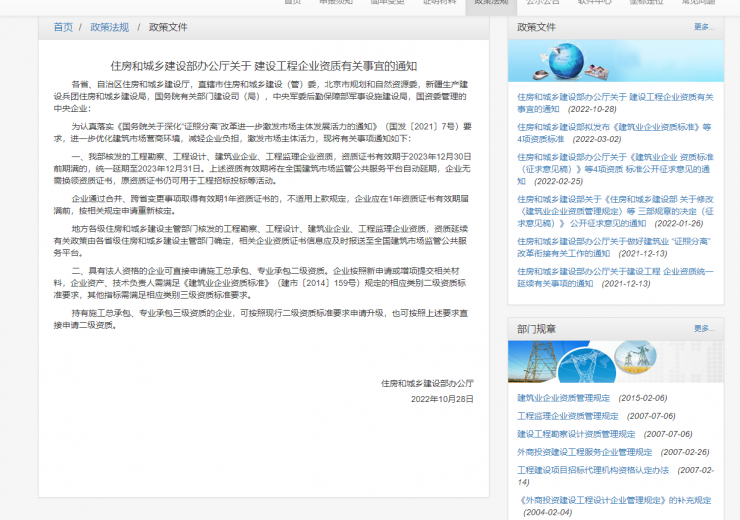Open 工程监理企业资质管理规定 link

(567, 416)
